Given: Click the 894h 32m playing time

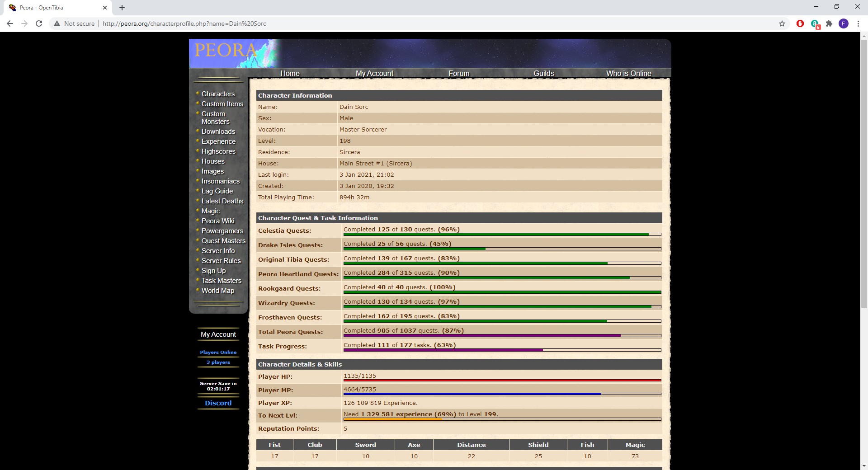Looking at the screenshot, I should (354, 197).
